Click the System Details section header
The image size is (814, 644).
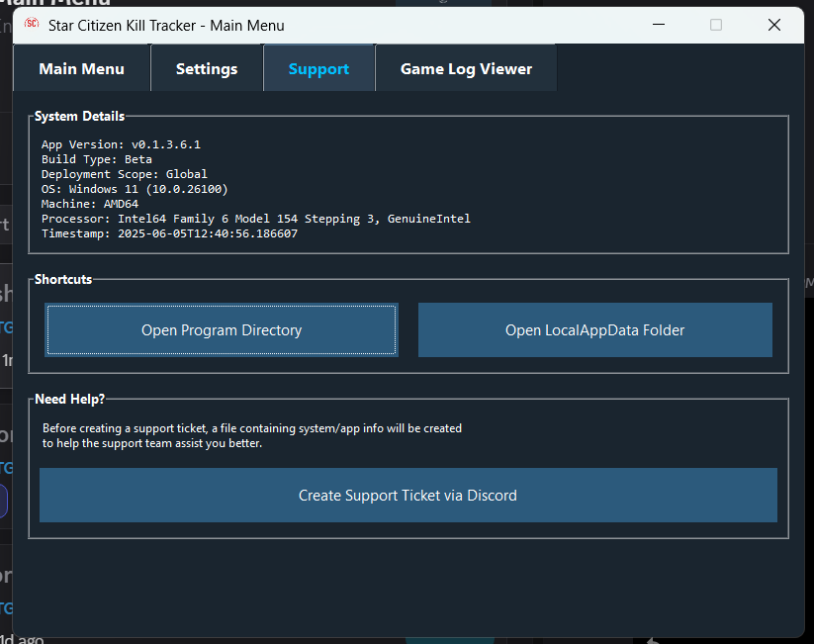79,116
